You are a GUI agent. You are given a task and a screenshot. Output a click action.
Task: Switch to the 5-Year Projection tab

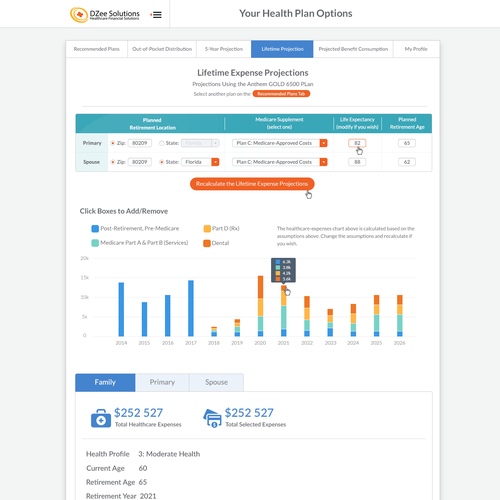pos(224,49)
